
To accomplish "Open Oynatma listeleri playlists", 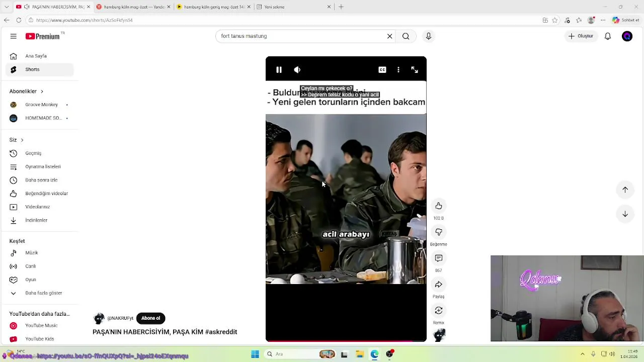I will [x=40, y=166].
